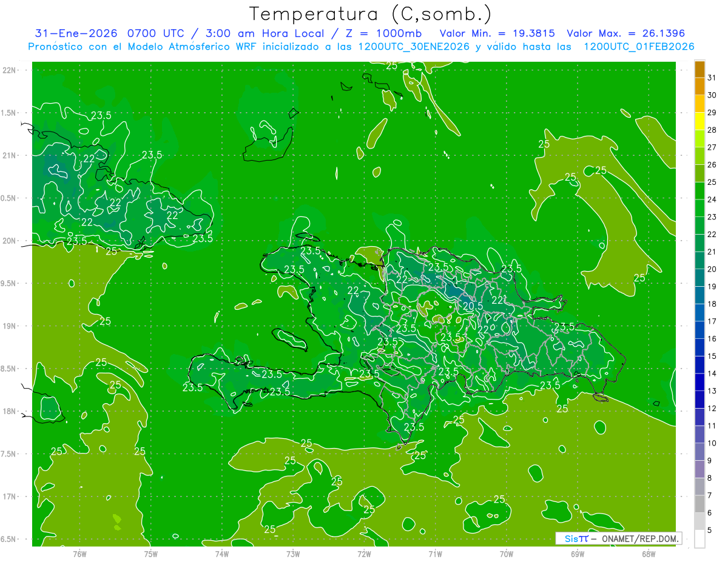The image size is (728, 562).
Task: Click longitude axis label "73W"
Action: pos(293,554)
